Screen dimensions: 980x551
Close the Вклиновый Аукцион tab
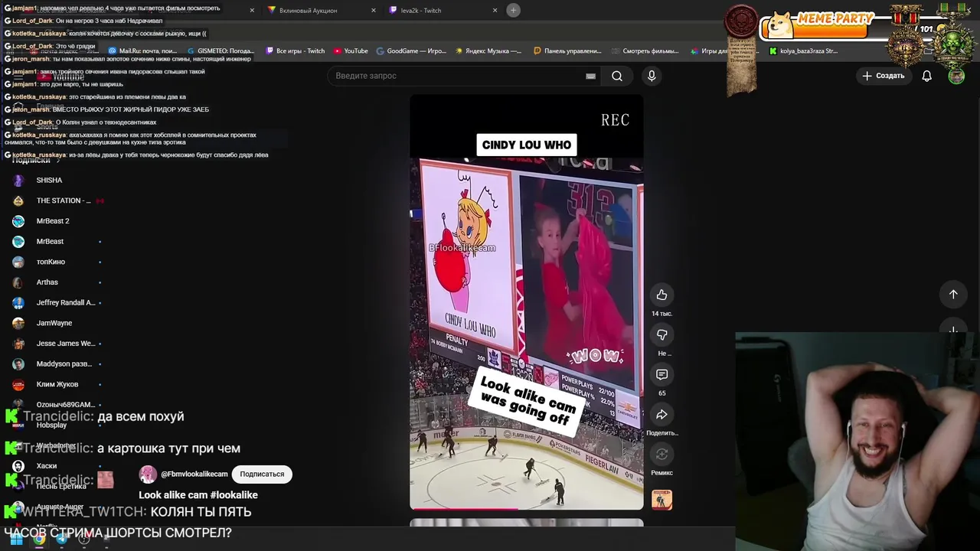pyautogui.click(x=373, y=11)
